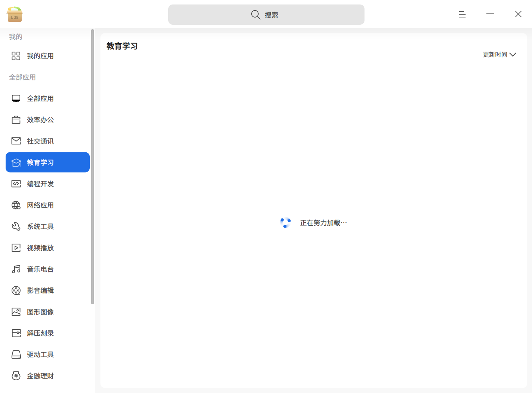532x393 pixels.
Task: Click the UOS app store logo icon
Action: [x=15, y=14]
